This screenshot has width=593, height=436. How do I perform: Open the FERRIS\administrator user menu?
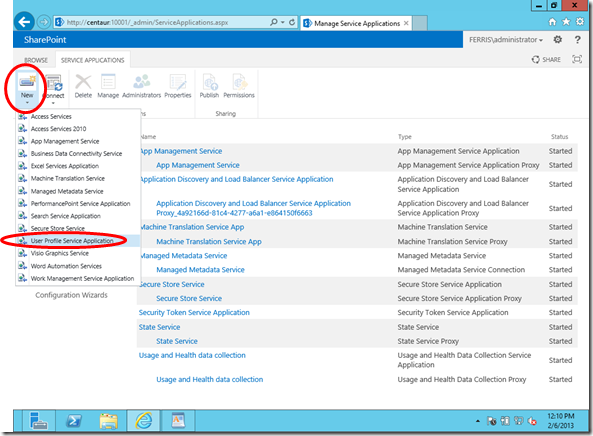(x=506, y=40)
